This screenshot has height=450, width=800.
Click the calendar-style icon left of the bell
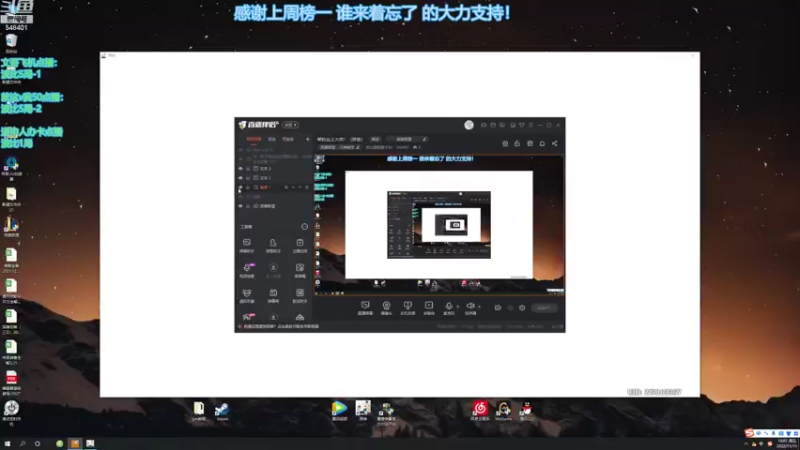pyautogui.click(x=530, y=143)
